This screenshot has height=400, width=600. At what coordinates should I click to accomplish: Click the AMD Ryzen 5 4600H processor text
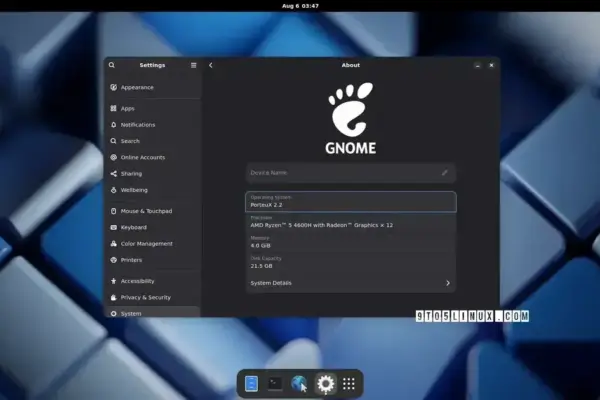[321, 225]
